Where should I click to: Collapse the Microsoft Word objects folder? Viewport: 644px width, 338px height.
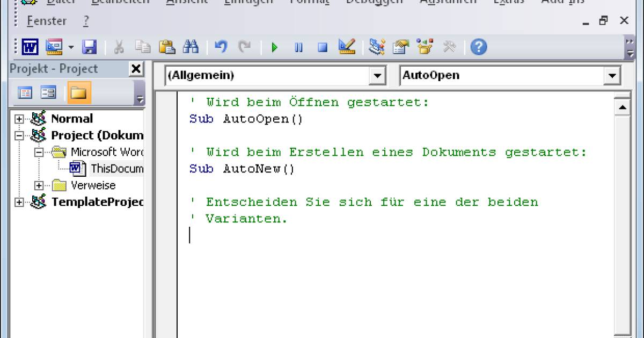coord(38,152)
